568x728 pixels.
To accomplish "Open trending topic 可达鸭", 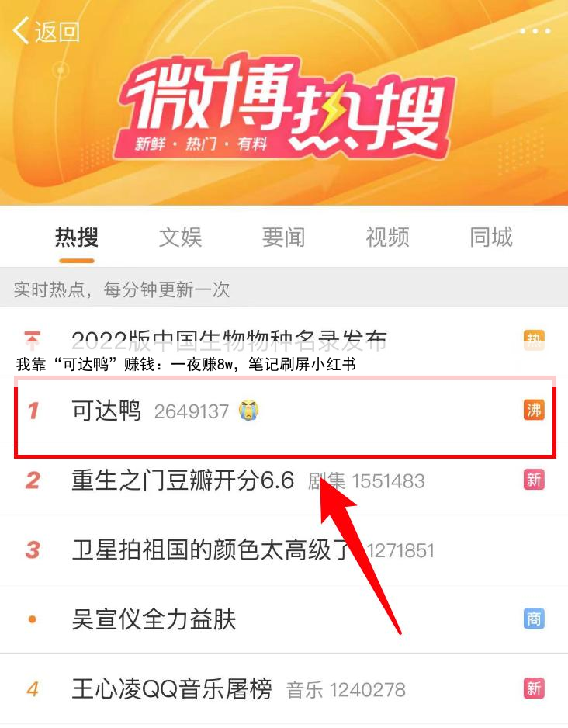I will tap(106, 411).
